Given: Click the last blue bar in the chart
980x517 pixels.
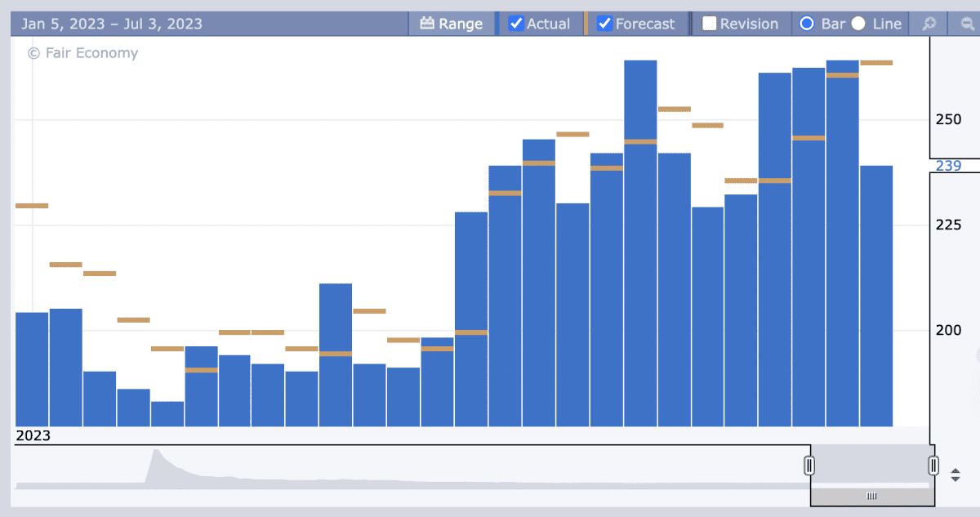Looking at the screenshot, I should click(x=876, y=296).
